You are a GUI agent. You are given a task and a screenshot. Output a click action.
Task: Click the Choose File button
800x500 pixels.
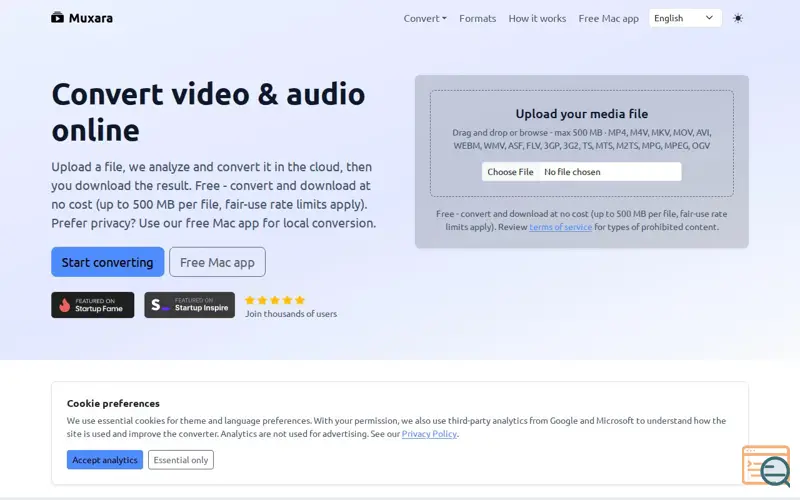point(510,172)
